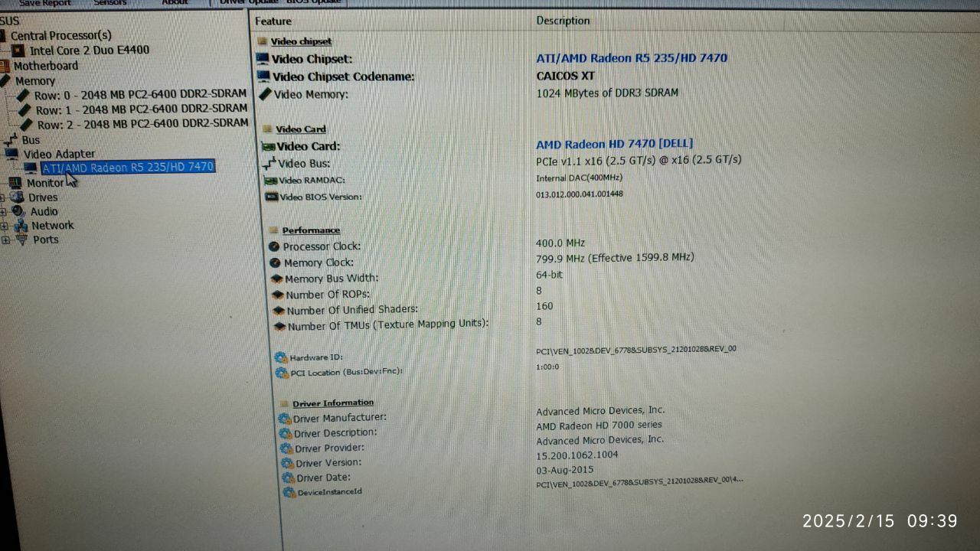Click the Hardware ID row icon
Screen dimensions: 980x551
(x=281, y=357)
